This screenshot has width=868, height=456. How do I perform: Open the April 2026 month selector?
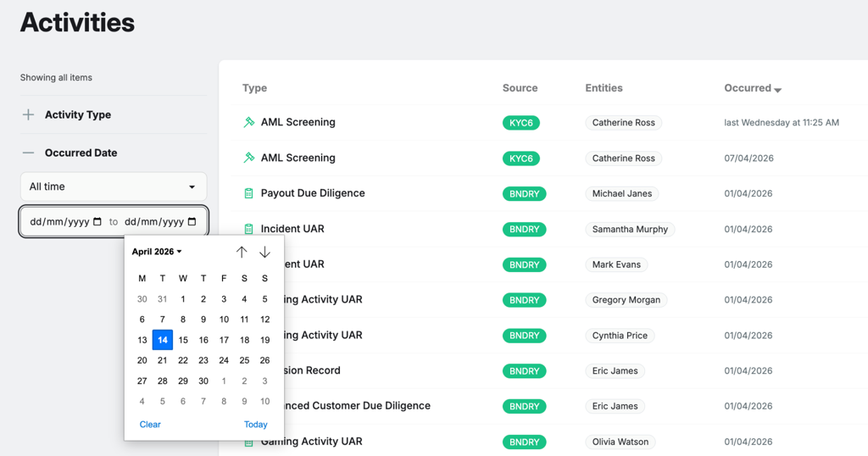pyautogui.click(x=157, y=251)
